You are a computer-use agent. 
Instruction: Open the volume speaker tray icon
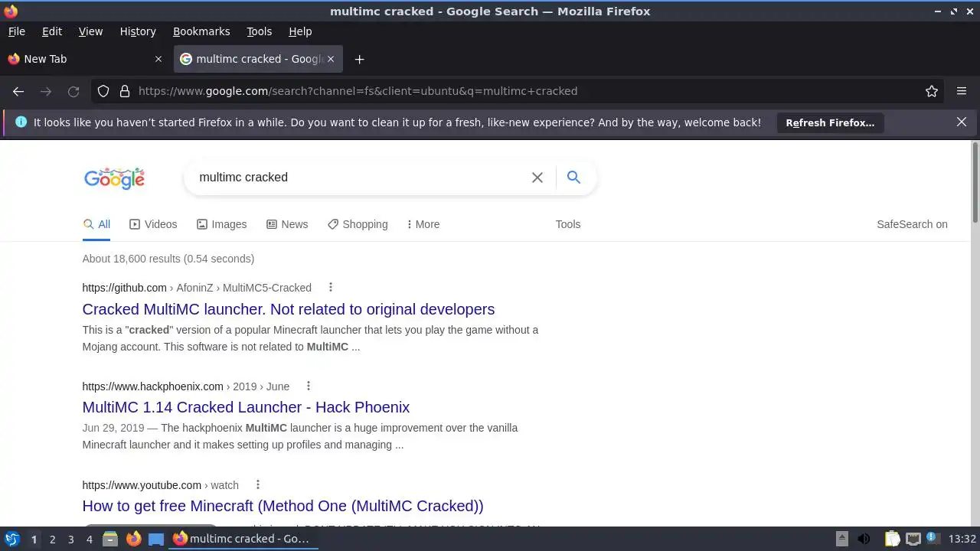click(864, 539)
